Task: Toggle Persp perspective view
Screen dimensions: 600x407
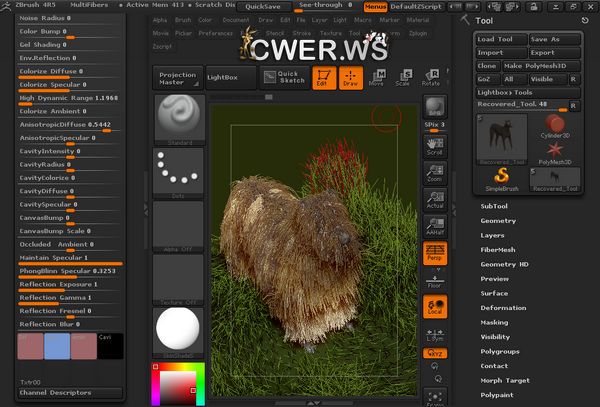Action: 434,252
